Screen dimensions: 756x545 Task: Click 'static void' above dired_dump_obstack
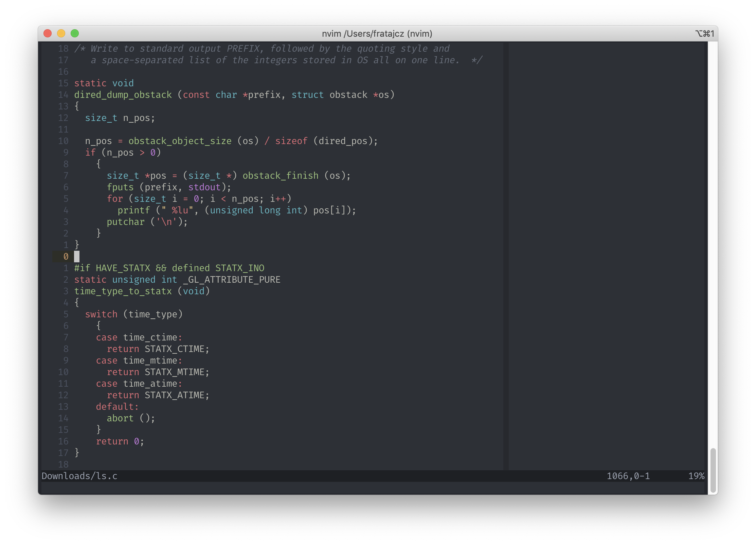tap(104, 83)
